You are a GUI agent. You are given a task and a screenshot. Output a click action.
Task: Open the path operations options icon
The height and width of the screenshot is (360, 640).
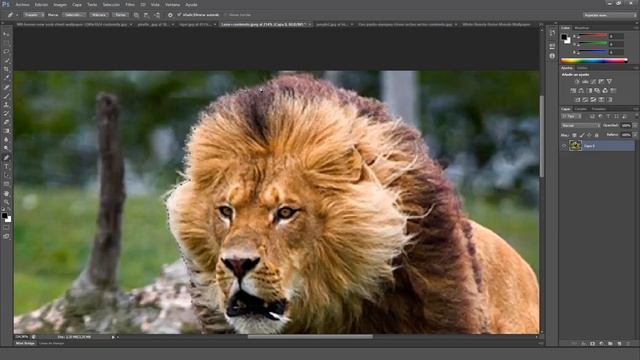click(136, 15)
